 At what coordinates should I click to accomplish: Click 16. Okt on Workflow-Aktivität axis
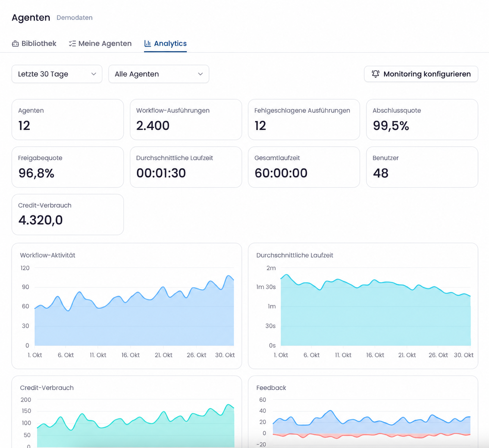tap(131, 355)
